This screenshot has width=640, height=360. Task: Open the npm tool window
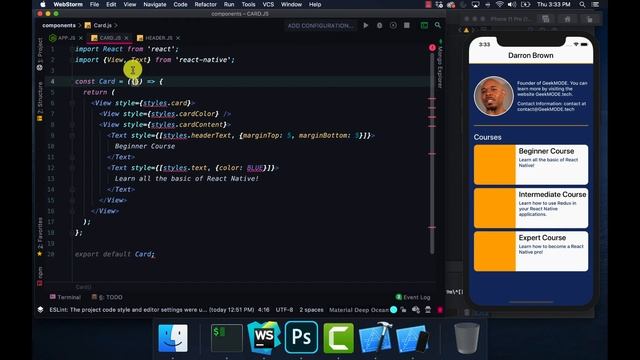point(40,276)
